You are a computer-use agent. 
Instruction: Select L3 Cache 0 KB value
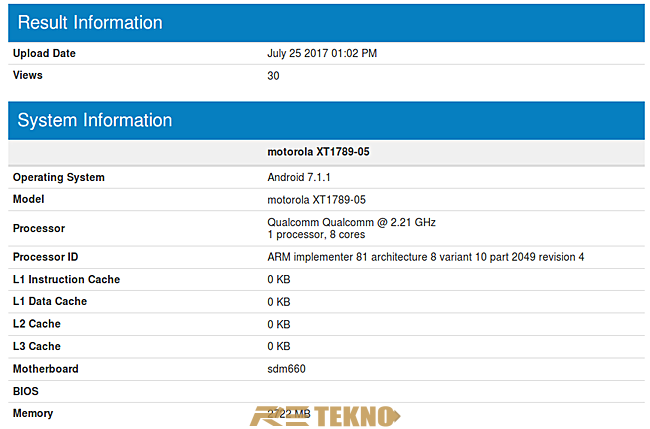(x=279, y=346)
